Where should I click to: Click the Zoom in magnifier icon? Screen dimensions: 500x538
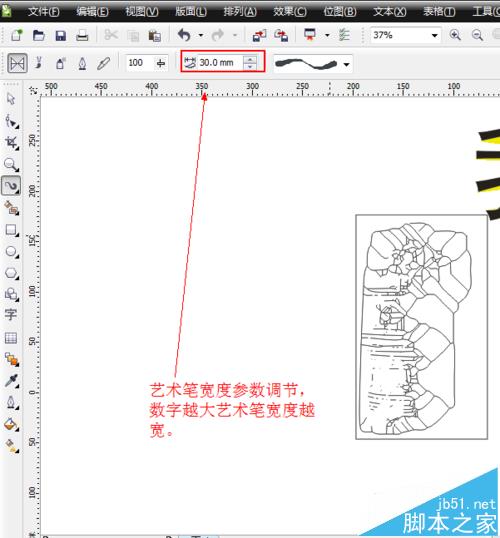point(455,35)
